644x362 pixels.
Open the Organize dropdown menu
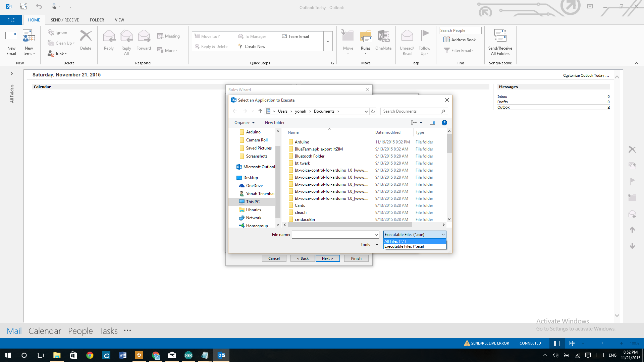(244, 123)
